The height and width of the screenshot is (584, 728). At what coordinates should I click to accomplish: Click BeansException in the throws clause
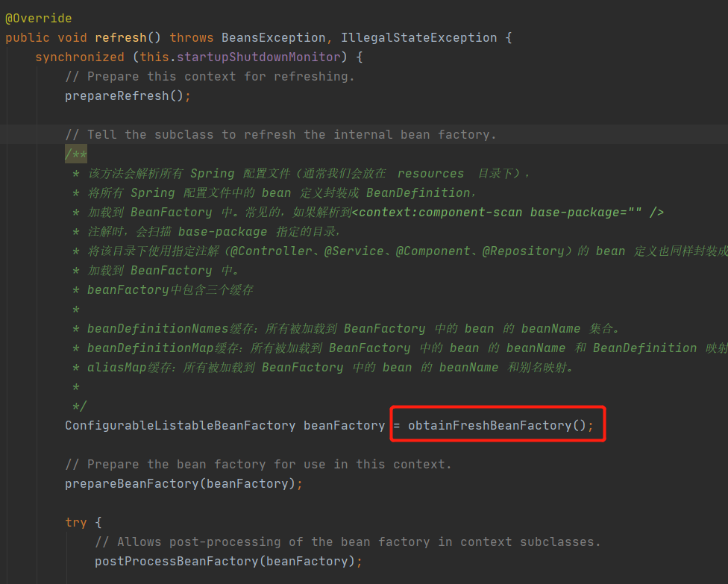(x=274, y=37)
